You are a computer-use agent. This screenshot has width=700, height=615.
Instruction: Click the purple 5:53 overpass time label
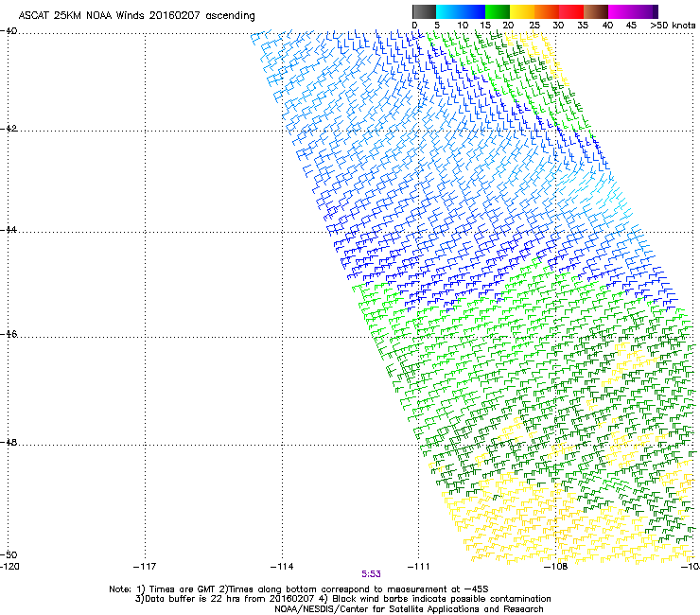click(x=371, y=574)
